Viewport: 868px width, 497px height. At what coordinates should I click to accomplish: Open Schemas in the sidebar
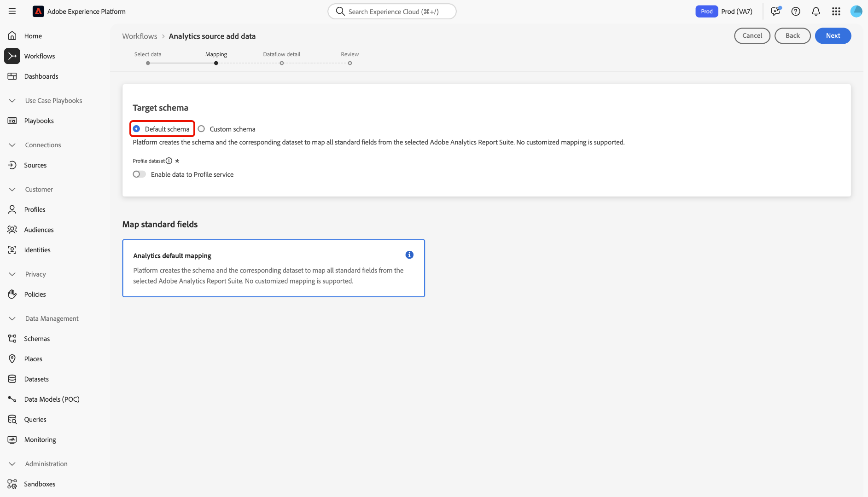click(x=37, y=339)
